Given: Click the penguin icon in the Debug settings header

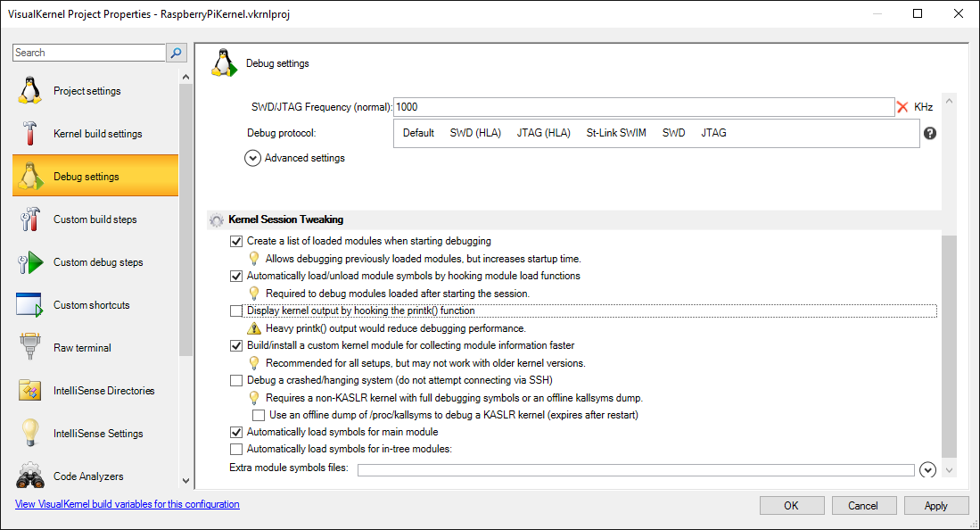Looking at the screenshot, I should point(224,63).
